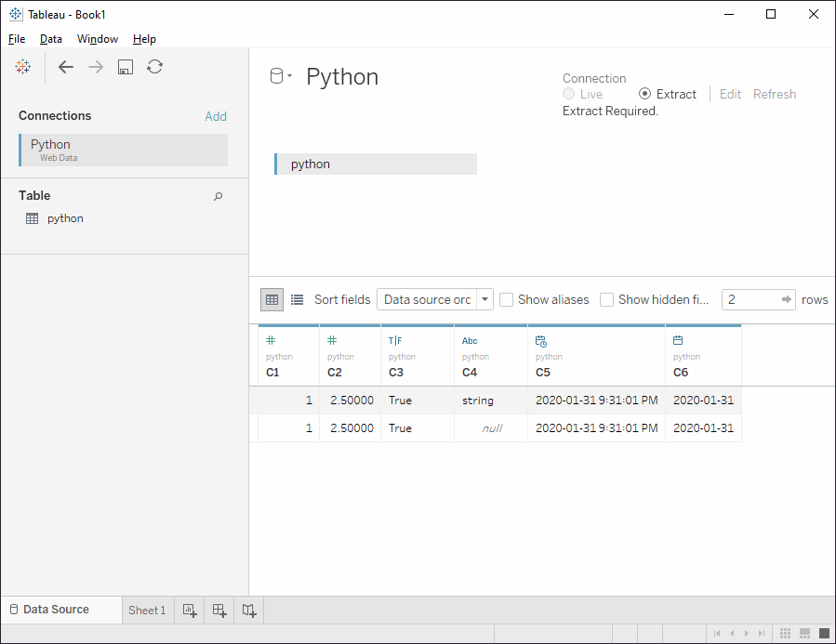Change C3 boolean T|F type icon
Image resolution: width=836 pixels, height=644 pixels.
(395, 340)
